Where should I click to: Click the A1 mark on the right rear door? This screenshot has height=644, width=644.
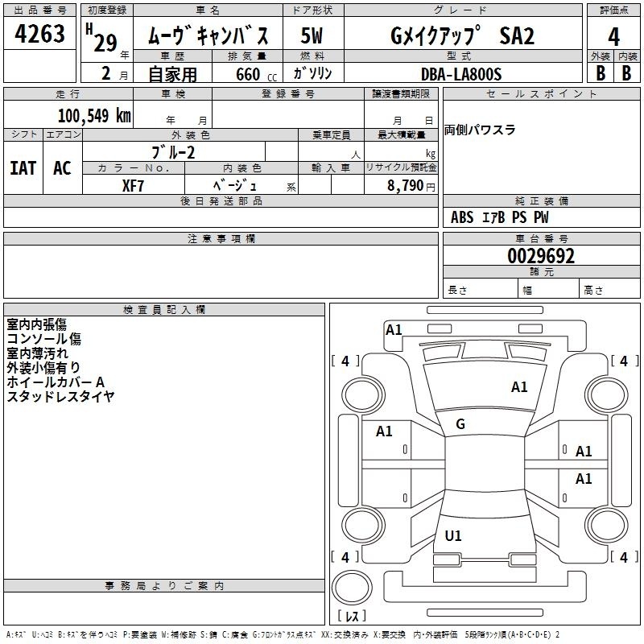click(x=584, y=478)
